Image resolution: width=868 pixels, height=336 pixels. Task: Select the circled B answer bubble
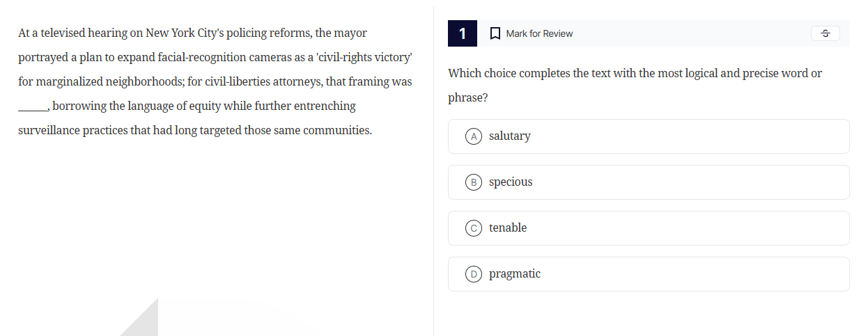pos(474,182)
